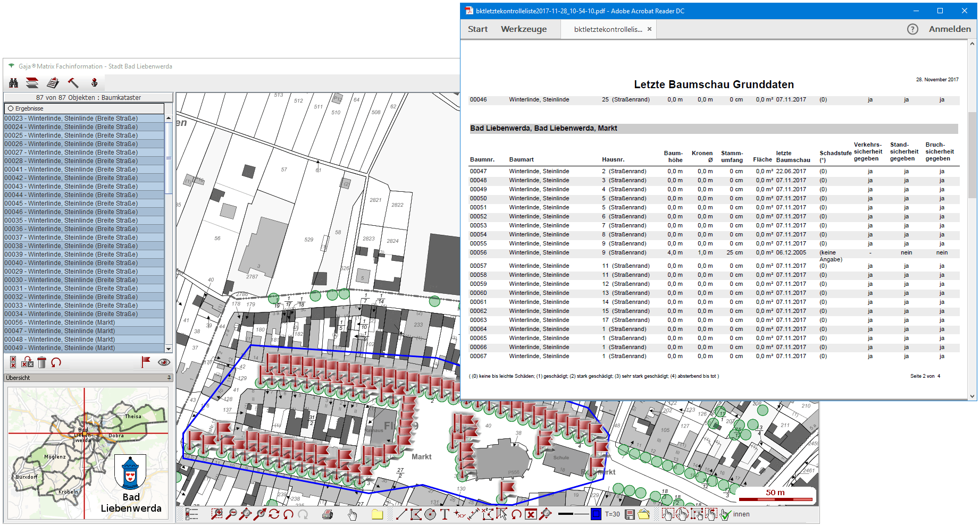Select the Ergebnisse radio button
The width and height of the screenshot is (980, 526).
tap(11, 108)
